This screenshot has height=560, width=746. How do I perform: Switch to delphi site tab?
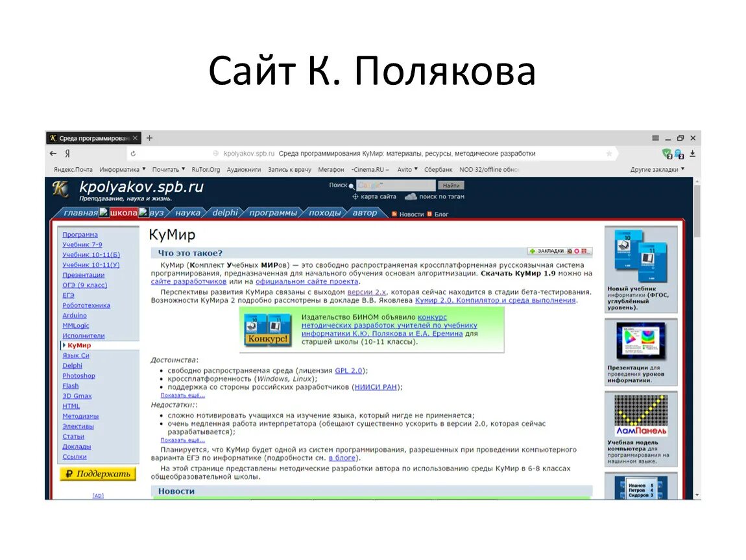click(224, 213)
